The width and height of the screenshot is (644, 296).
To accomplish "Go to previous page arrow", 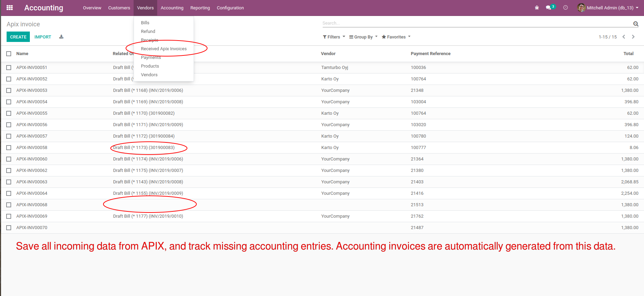I will click(x=624, y=37).
